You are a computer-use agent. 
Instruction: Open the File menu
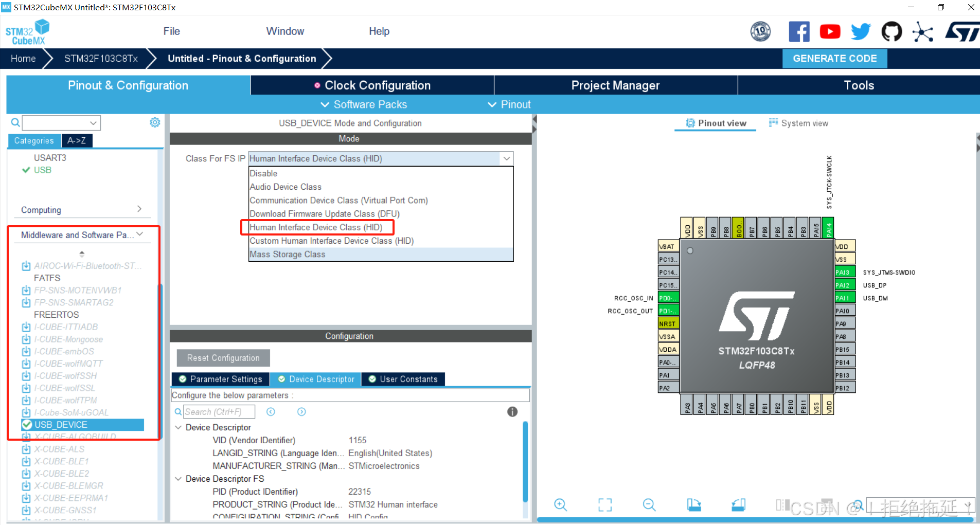171,31
